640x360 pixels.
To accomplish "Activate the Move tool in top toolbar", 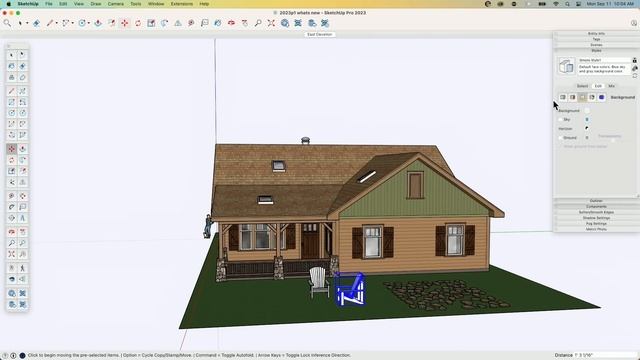I will 124,23.
